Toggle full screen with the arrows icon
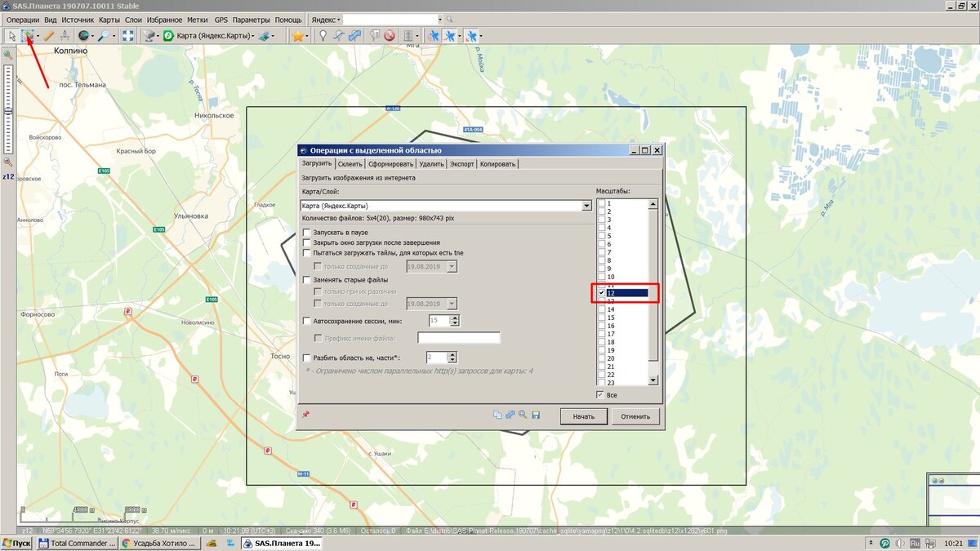Image resolution: width=980 pixels, height=551 pixels. (x=128, y=36)
